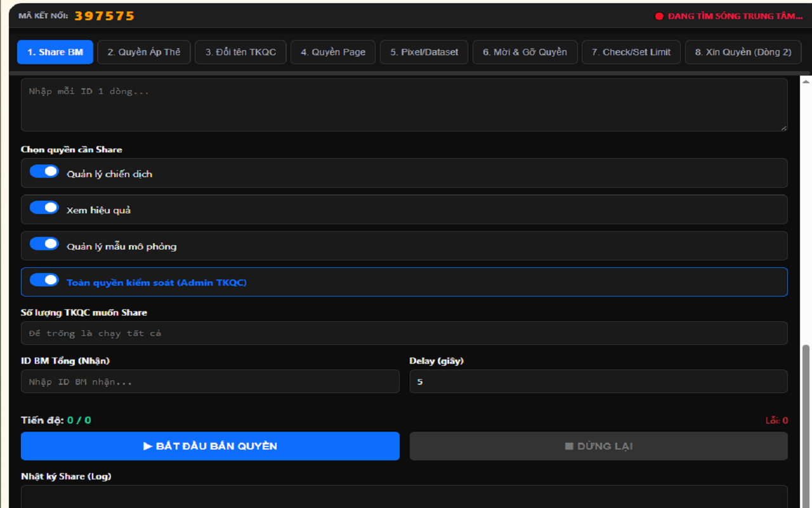Turn off "Quản lý mẫu mô phỏng" switch
The width and height of the screenshot is (812, 508).
tap(44, 244)
